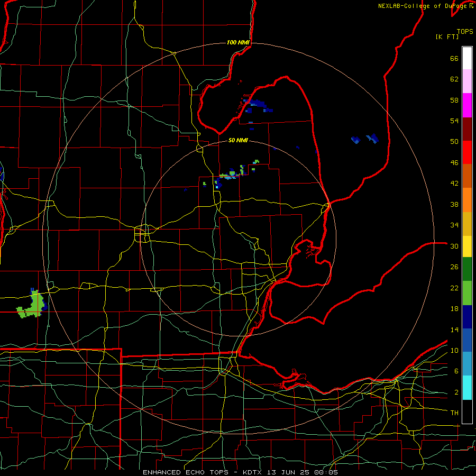
Task: Click the large green echo top blob
Action: pos(32,305)
